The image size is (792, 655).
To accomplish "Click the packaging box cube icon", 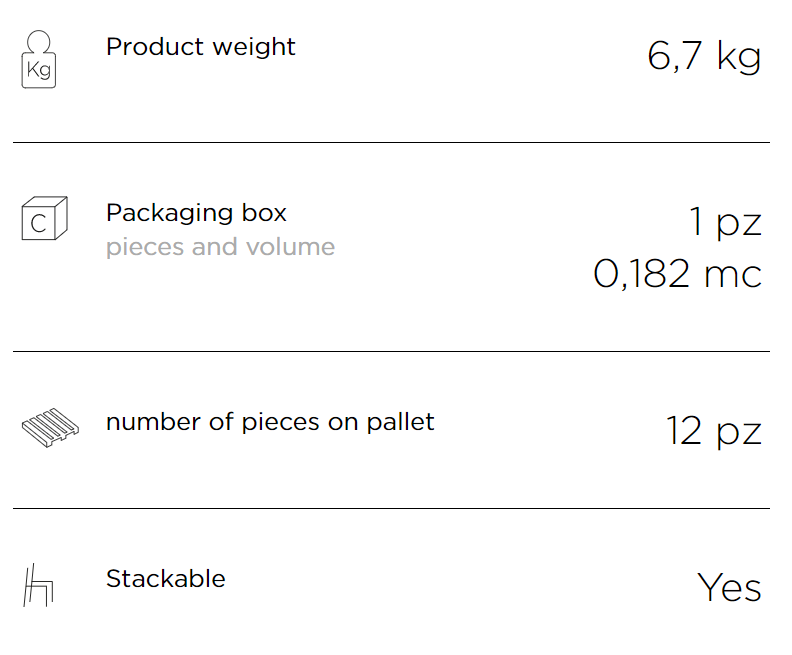I will point(44,218).
